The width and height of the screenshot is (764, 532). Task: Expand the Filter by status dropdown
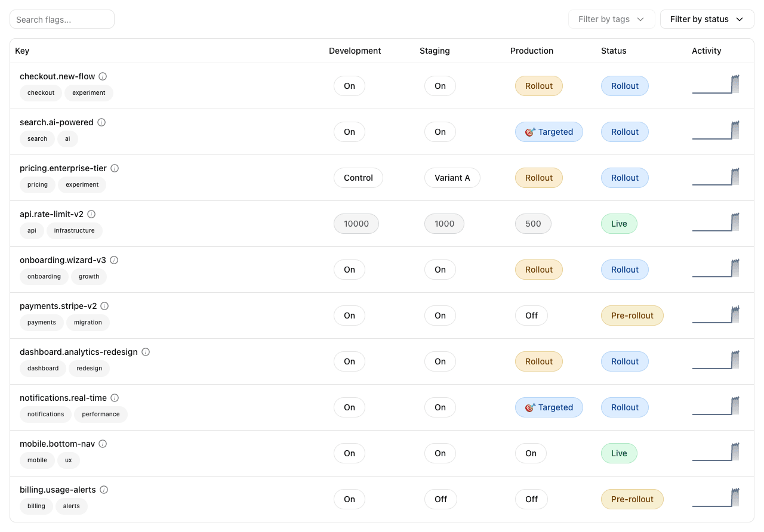coord(707,19)
